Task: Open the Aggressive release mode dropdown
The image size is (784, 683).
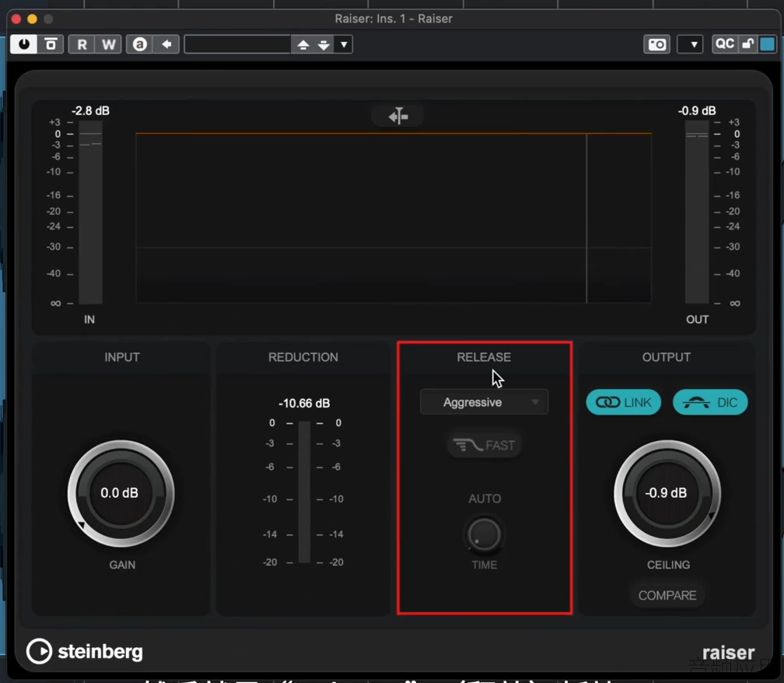Action: (x=484, y=402)
